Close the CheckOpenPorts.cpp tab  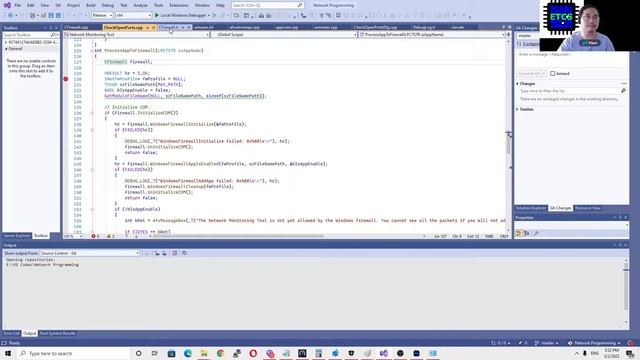(153, 27)
